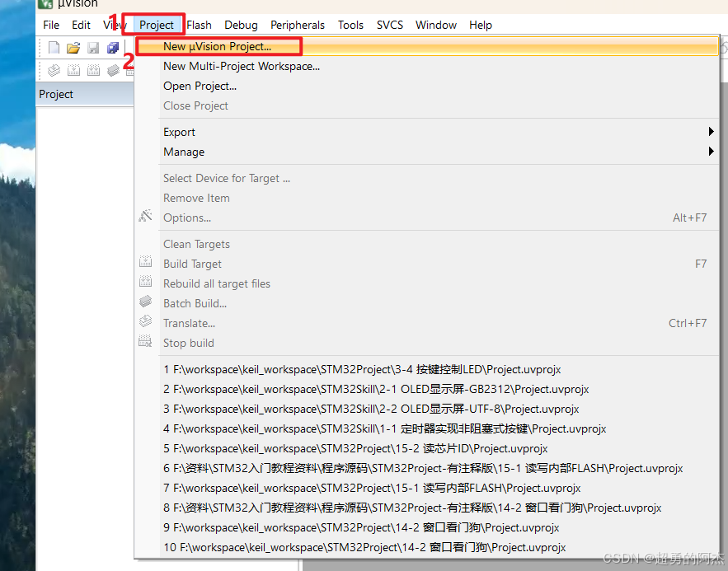Screen dimensions: 728x571
Task: Open recent project 15-2 读芯片ID
Action: pyautogui.click(x=426, y=448)
